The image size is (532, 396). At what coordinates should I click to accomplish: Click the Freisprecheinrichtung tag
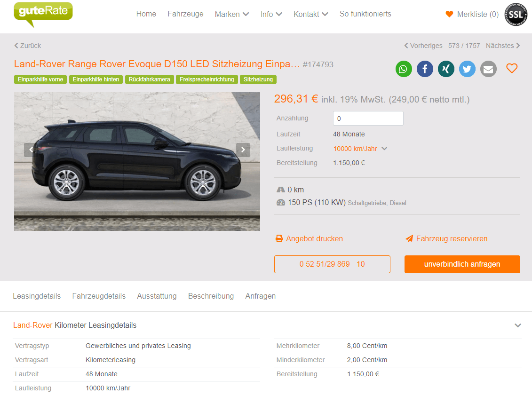206,79
